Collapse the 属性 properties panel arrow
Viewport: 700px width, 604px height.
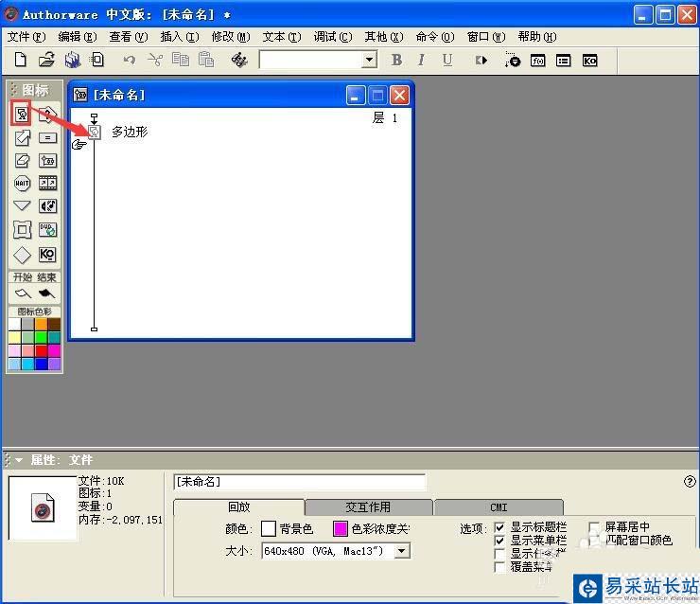[19, 460]
